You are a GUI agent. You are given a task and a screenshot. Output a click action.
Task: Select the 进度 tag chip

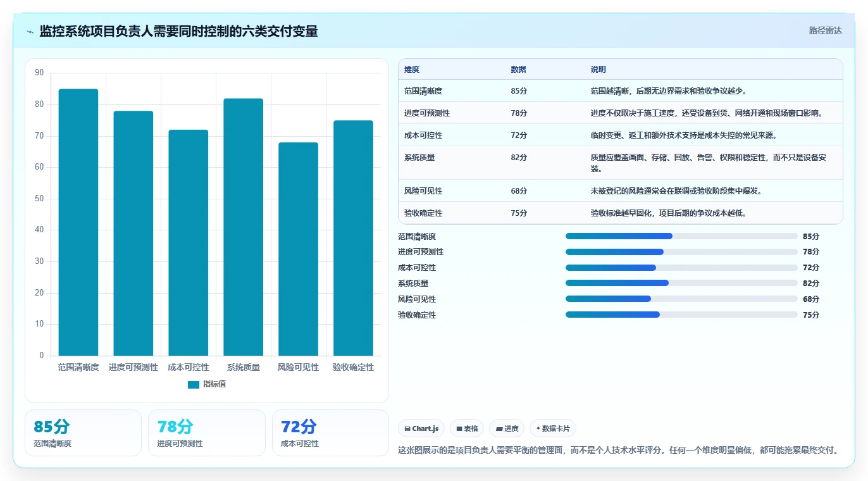tap(507, 428)
